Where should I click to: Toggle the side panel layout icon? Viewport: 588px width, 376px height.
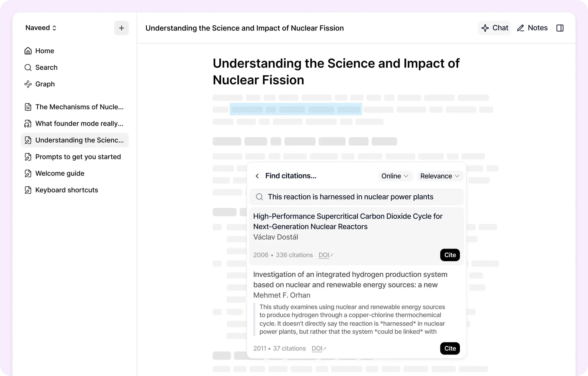coord(560,28)
